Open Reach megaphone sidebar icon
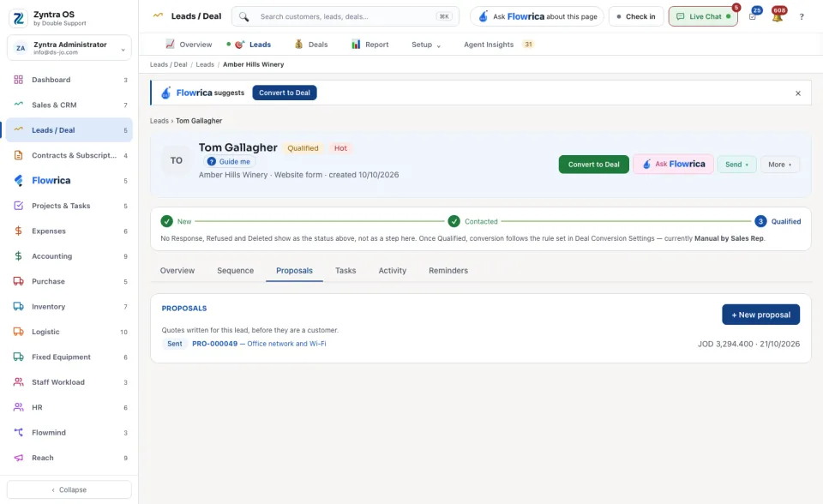 (x=18, y=458)
